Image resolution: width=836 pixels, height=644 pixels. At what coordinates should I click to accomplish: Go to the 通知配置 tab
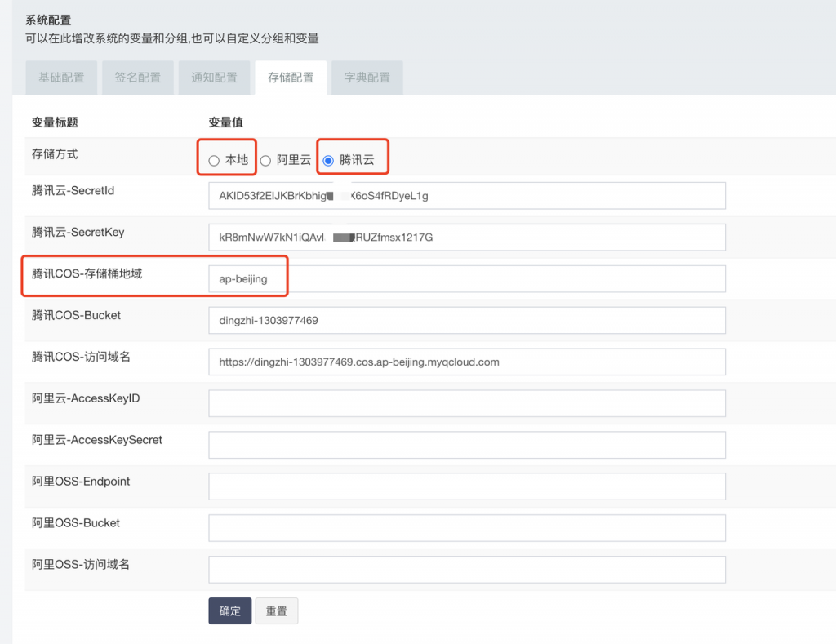[x=215, y=78]
